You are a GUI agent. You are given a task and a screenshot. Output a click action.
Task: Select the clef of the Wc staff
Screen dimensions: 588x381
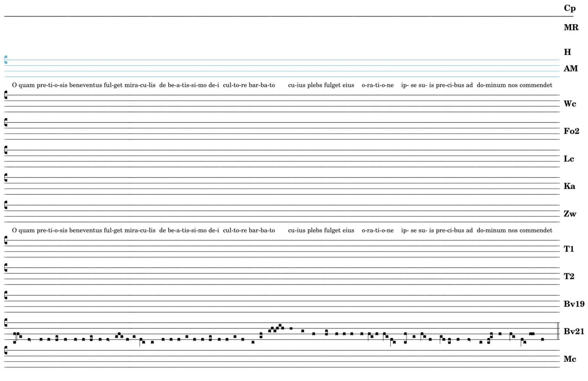tap(6, 95)
